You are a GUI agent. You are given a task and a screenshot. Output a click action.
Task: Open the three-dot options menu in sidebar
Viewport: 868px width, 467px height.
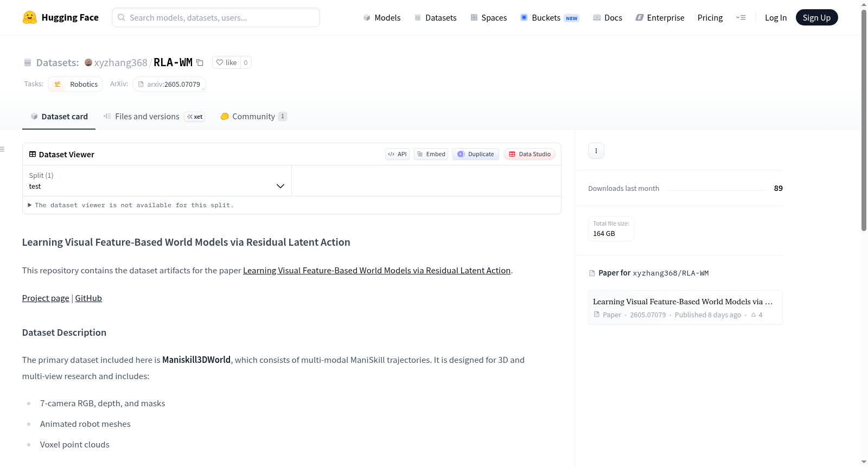[x=596, y=151]
